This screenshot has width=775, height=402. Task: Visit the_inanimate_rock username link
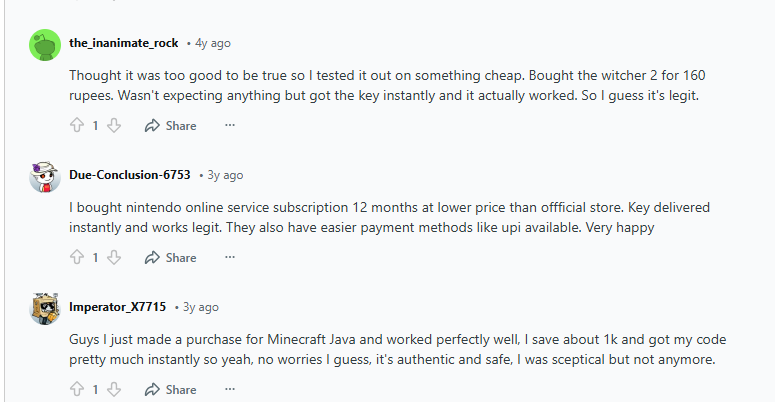(x=123, y=43)
